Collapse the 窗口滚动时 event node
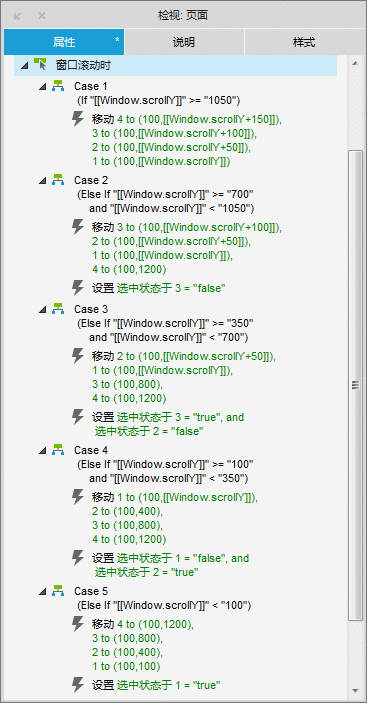367x703 pixels. (x=24, y=66)
